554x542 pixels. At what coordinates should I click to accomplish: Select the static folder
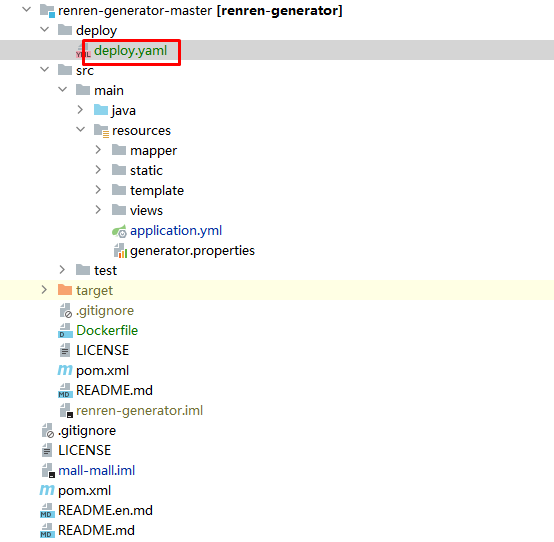(x=146, y=171)
